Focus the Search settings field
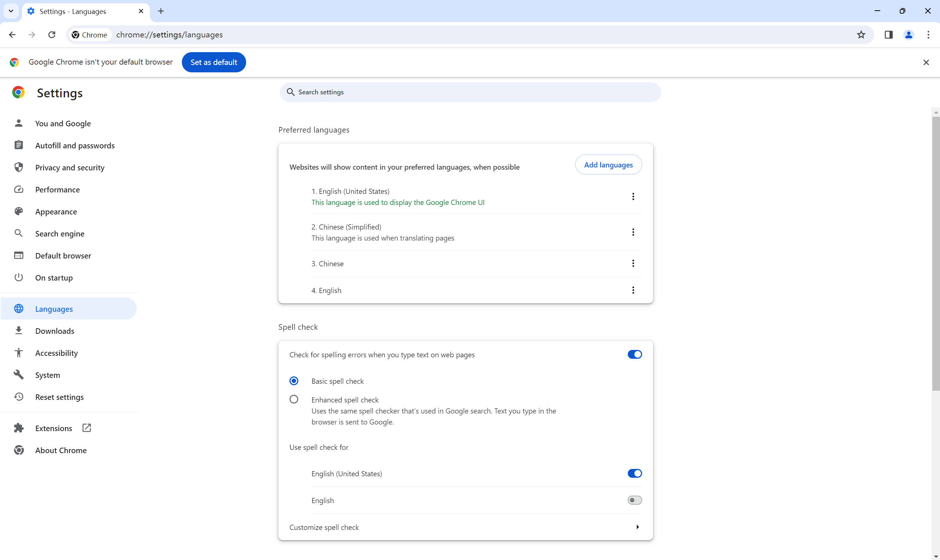 tap(470, 92)
